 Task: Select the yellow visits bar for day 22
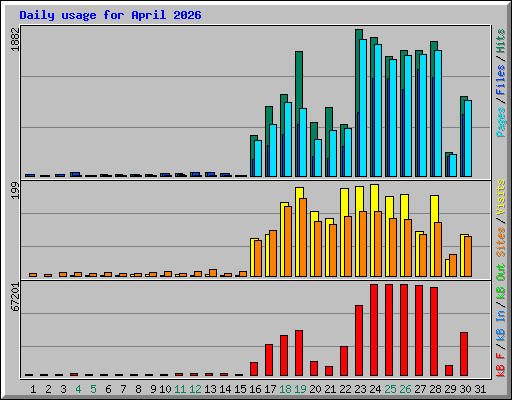[344, 202]
